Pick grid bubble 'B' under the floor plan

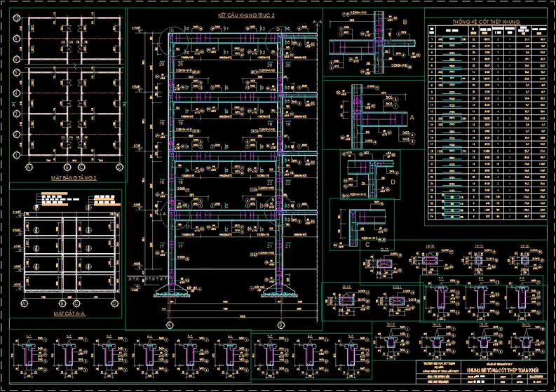(67, 167)
